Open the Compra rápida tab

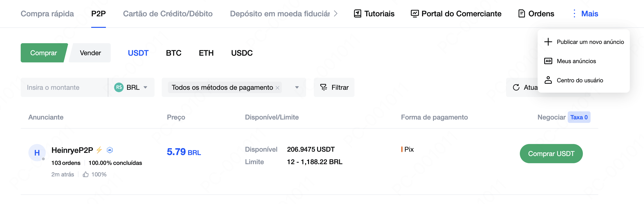pyautogui.click(x=47, y=13)
